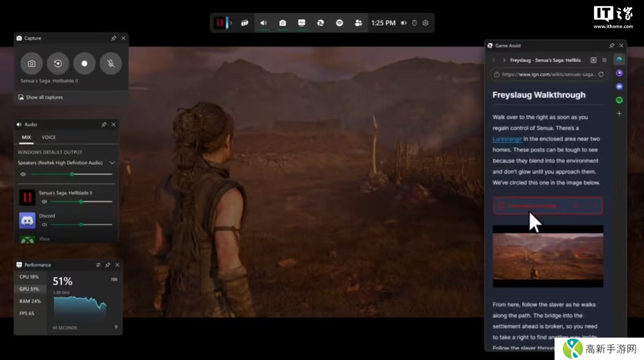644x360 pixels.
Task: Start recording with the record button
Action: pyautogui.click(x=84, y=64)
